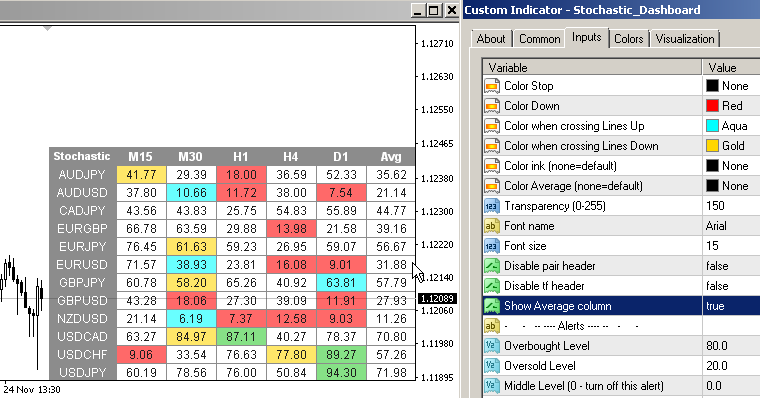
Task: Toggle the Disable pair header false value
Action: 717,266
